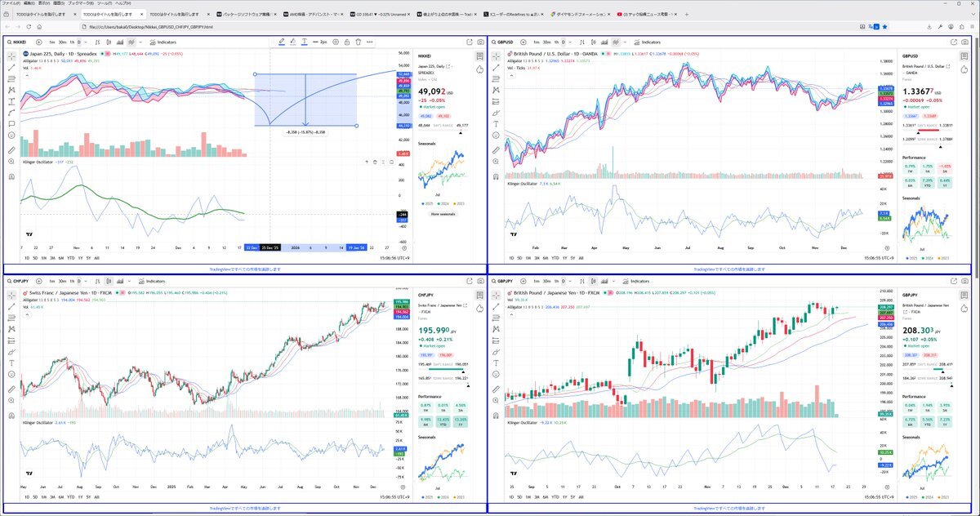Screen dimensions: 980x516
Task: Switch GBPUSD chart to 1h interval
Action: pyautogui.click(x=556, y=42)
